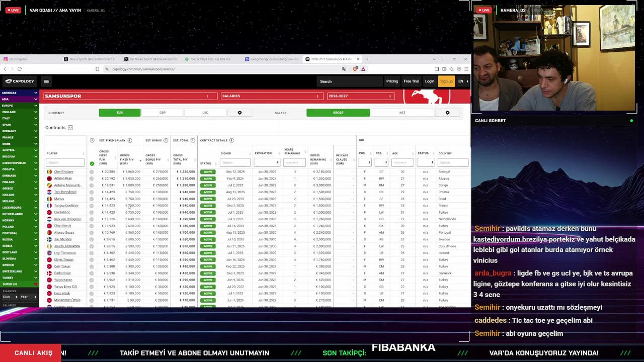
Task: Click the Login link
Action: [x=430, y=81]
